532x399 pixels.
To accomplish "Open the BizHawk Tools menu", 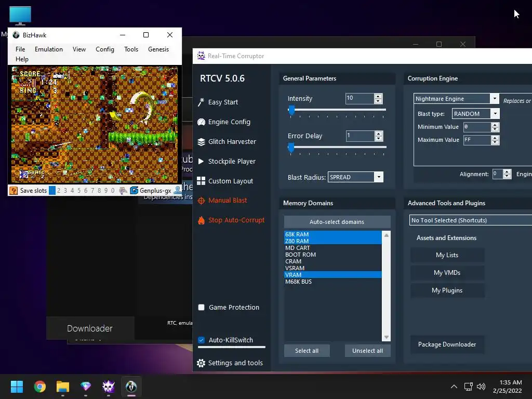I will [131, 49].
